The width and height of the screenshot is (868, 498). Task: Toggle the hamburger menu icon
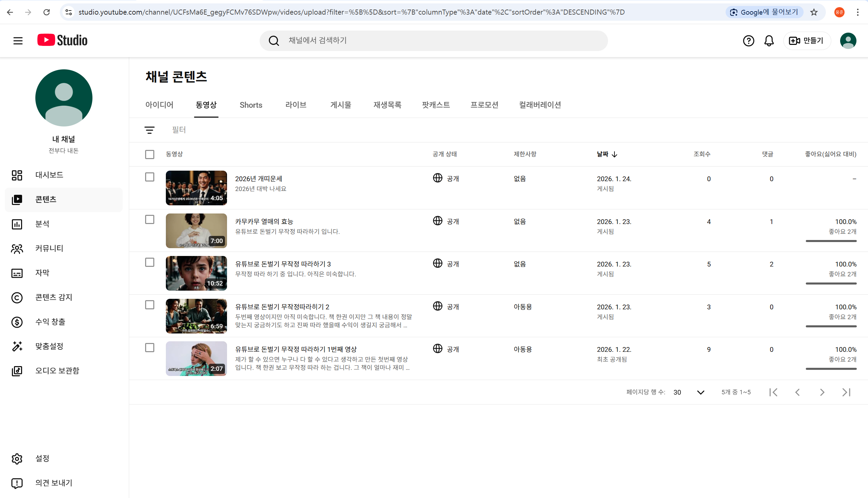[18, 41]
